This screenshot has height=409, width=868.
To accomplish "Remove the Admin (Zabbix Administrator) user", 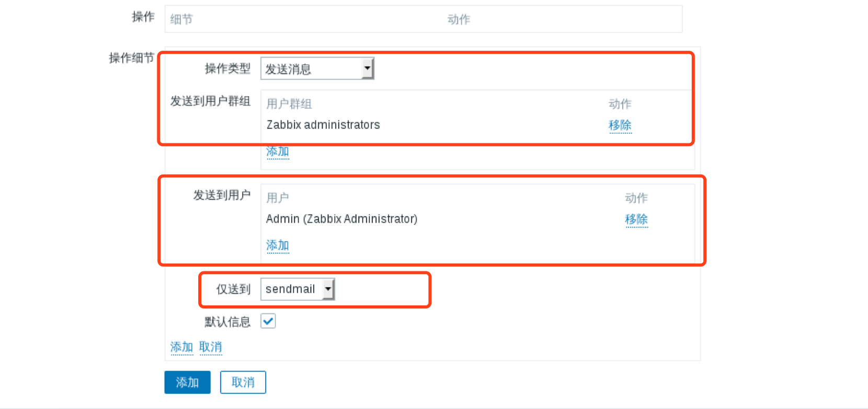I will 636,219.
